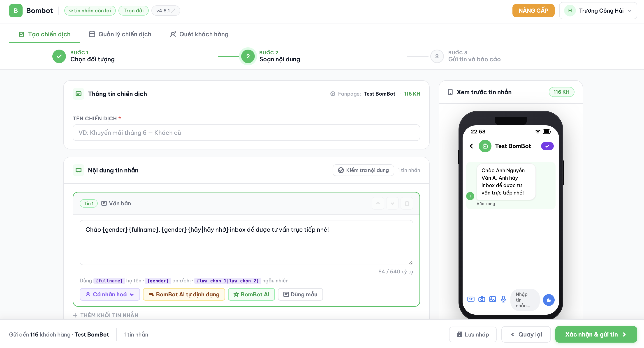644x348 pixels.
Task: Click the H user avatar
Action: [570, 11]
